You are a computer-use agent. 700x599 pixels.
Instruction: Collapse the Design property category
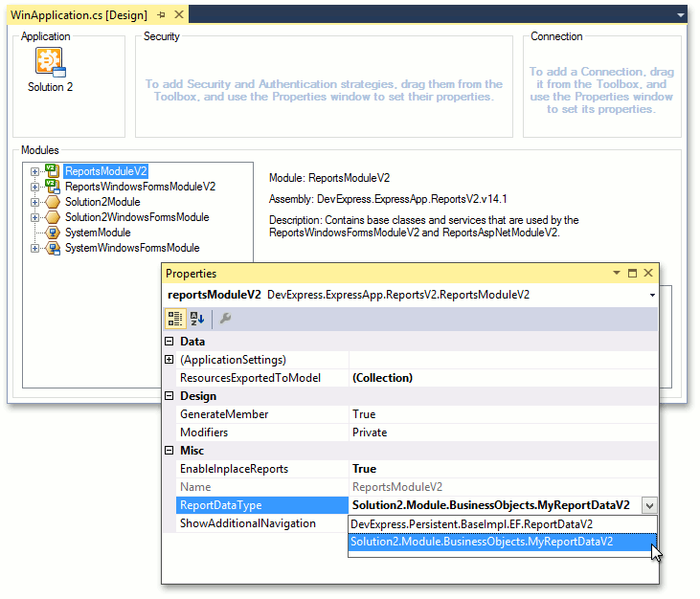coord(169,395)
